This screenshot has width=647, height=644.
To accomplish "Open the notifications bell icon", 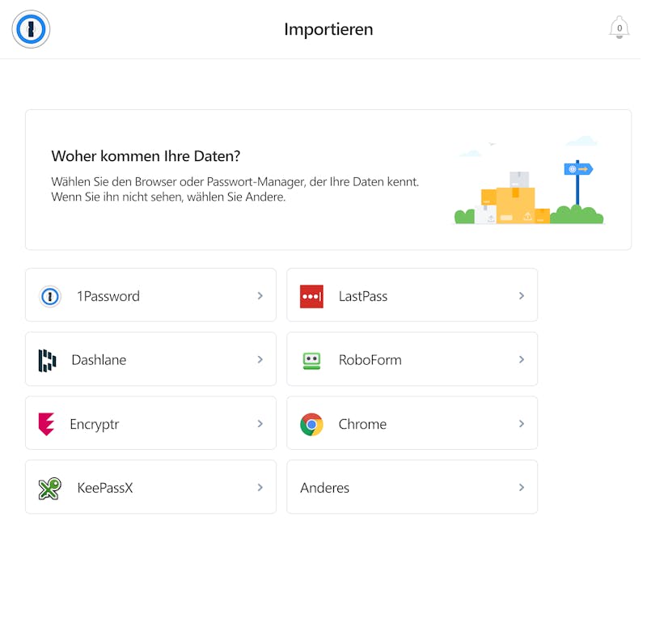I will (x=619, y=28).
